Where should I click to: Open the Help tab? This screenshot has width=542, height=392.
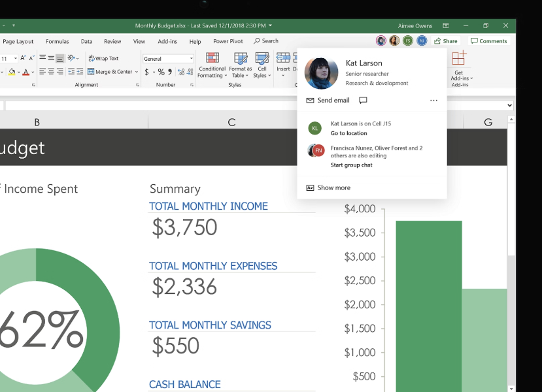(x=195, y=41)
